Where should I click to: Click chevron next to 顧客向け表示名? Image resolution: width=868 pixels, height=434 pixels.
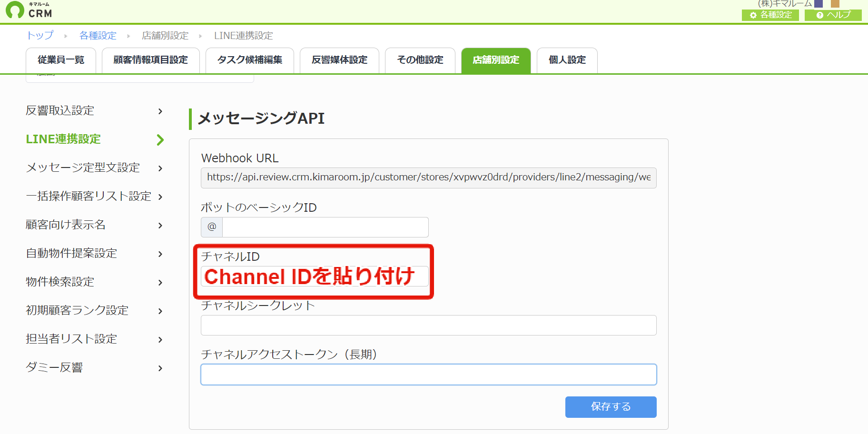[x=160, y=225]
